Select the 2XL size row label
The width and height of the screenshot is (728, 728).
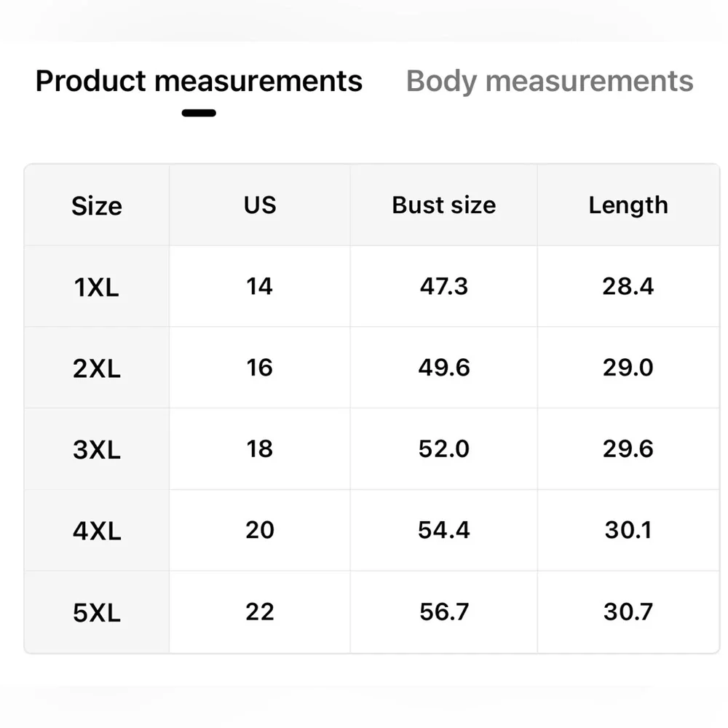(x=97, y=368)
